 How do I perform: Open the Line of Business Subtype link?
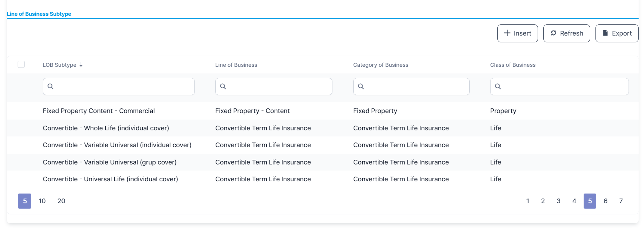[x=39, y=14]
